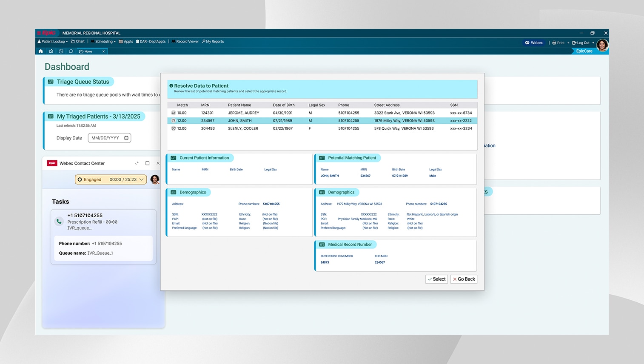Image resolution: width=644 pixels, height=364 pixels.
Task: Maximize the Webex Contact Center panel
Action: 148,163
